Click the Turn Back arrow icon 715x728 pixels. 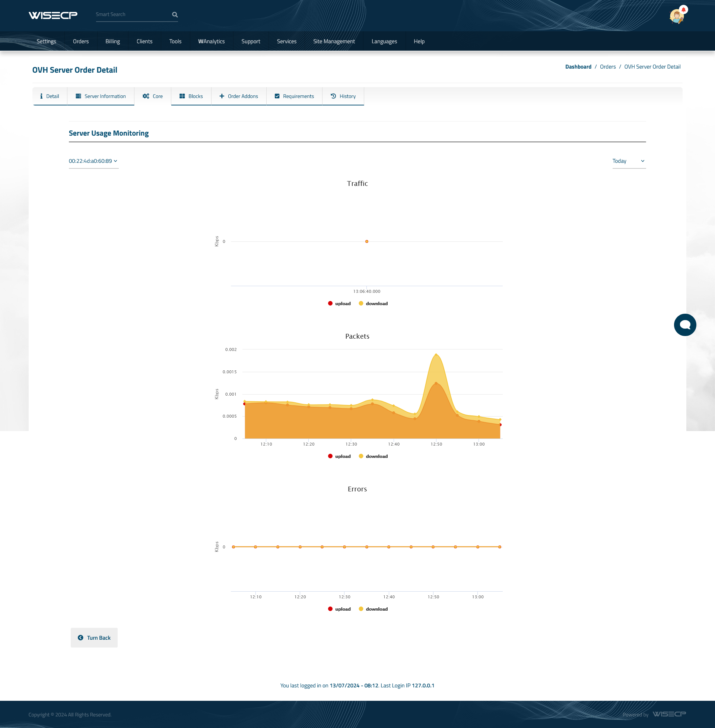point(80,637)
